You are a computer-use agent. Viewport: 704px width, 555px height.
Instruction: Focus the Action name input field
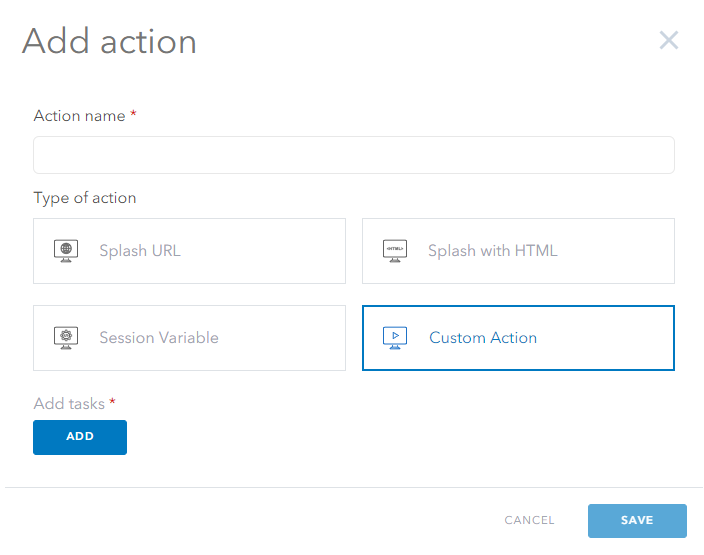354,155
